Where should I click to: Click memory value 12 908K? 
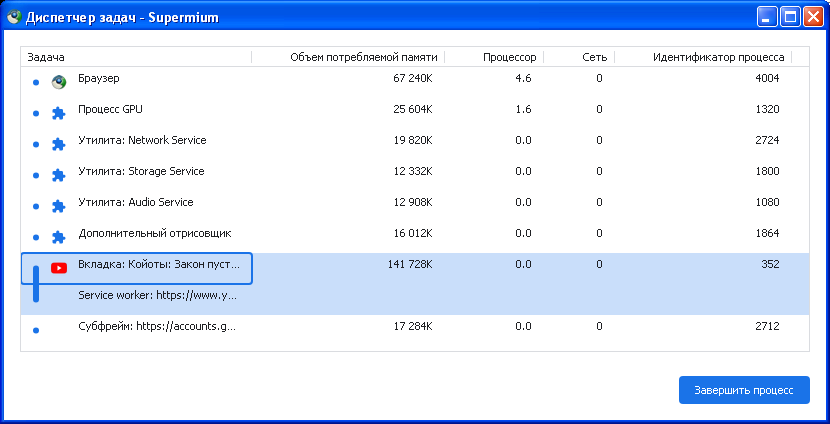coord(413,202)
